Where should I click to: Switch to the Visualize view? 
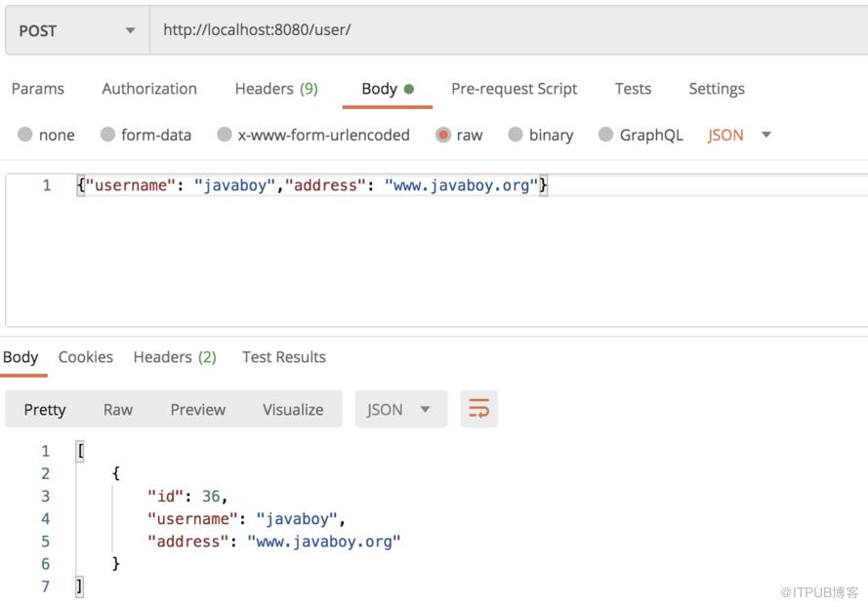point(293,410)
